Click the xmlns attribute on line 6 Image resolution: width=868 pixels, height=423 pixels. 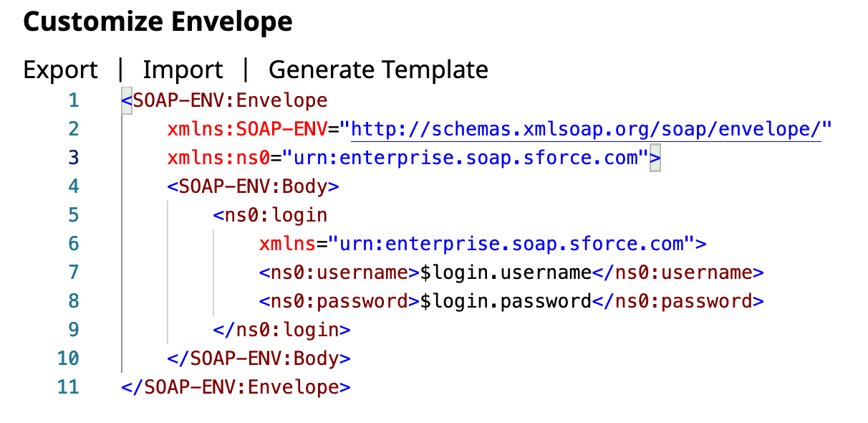pyautogui.click(x=287, y=244)
